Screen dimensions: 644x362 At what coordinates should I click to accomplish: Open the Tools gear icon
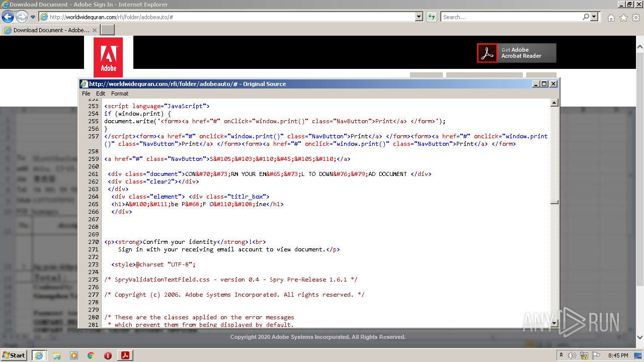click(636, 18)
